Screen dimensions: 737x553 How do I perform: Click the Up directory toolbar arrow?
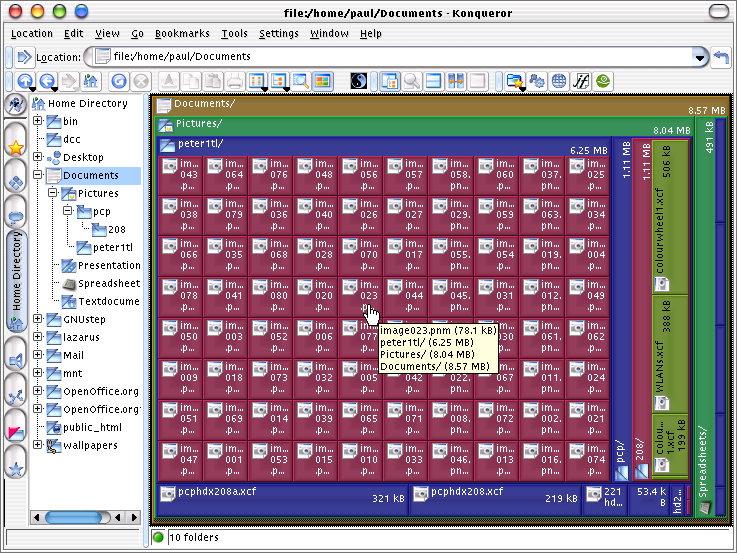25,81
